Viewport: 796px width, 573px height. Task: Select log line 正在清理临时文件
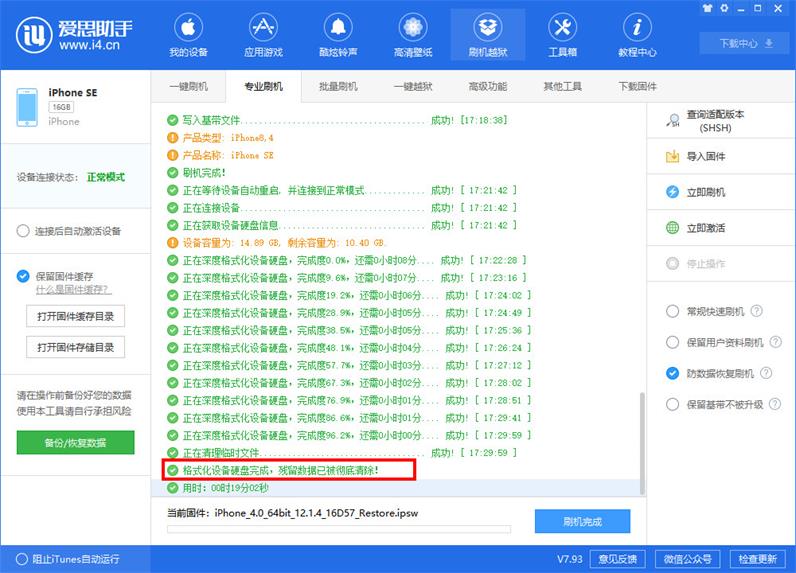tap(342, 453)
